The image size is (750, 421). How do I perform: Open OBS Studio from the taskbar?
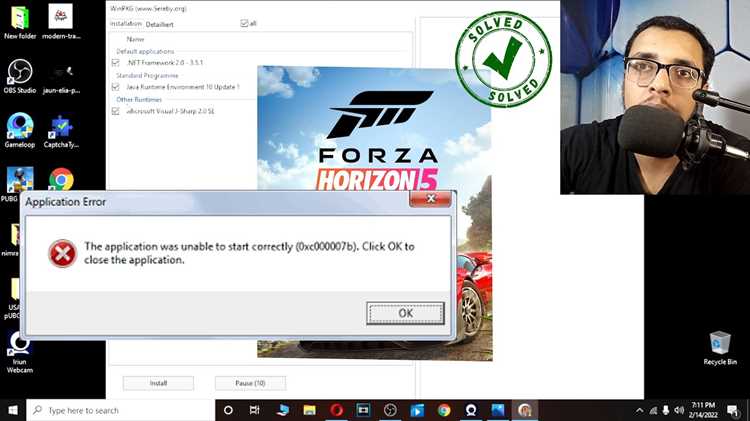pyautogui.click(x=390, y=410)
